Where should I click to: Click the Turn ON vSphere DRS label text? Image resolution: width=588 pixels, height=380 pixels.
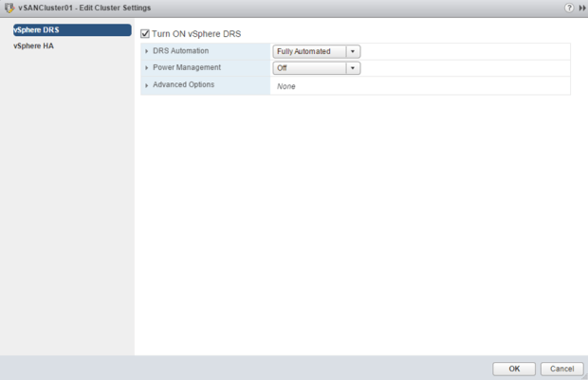196,33
